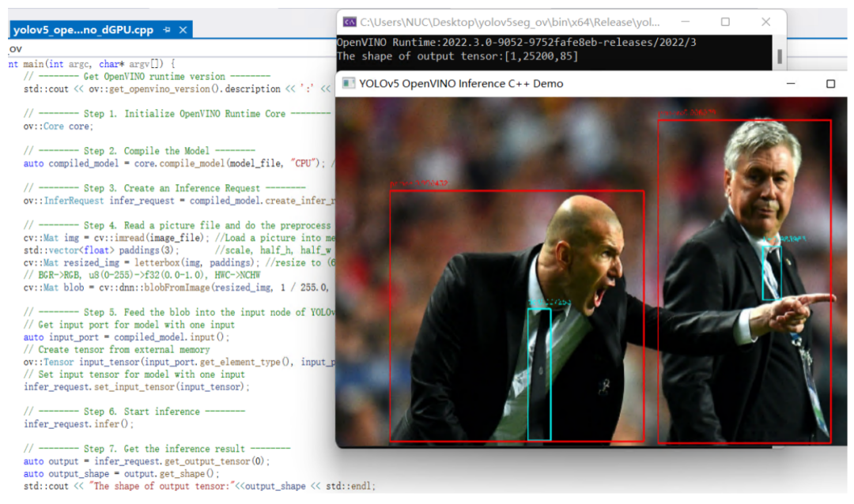
Task: Maximize the console window
Action: 725,22
